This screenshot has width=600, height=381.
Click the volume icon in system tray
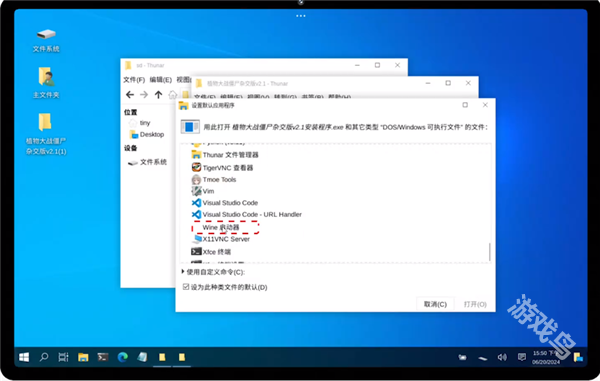point(502,357)
